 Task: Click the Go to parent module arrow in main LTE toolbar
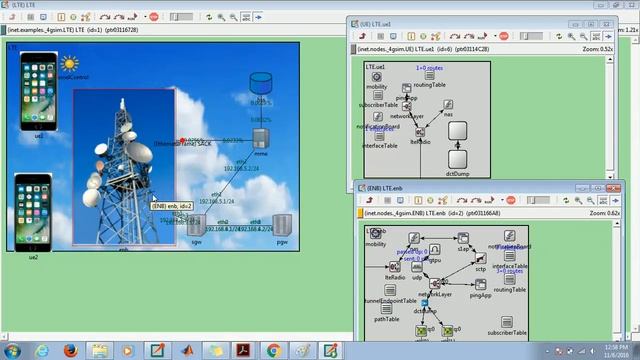pos(12,17)
